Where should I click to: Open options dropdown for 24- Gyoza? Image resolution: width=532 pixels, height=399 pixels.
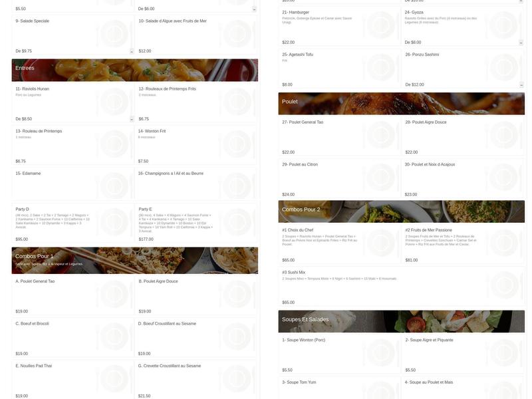pos(521,43)
